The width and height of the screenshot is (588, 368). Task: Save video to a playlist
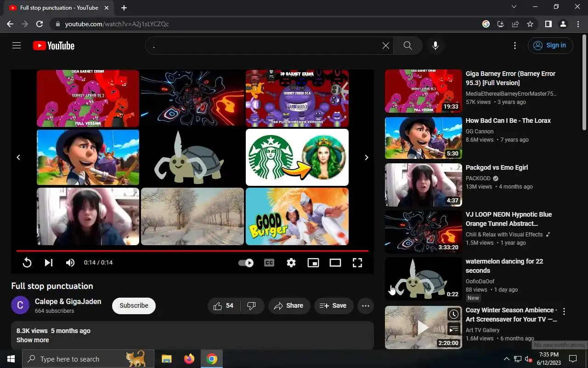coord(334,306)
